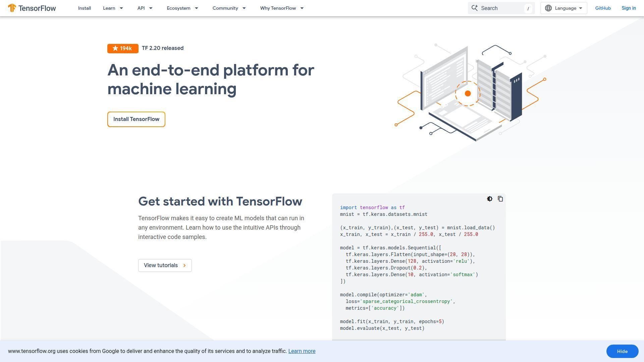644x362 pixels.
Task: Hide the cookie notice banner
Action: (622, 351)
